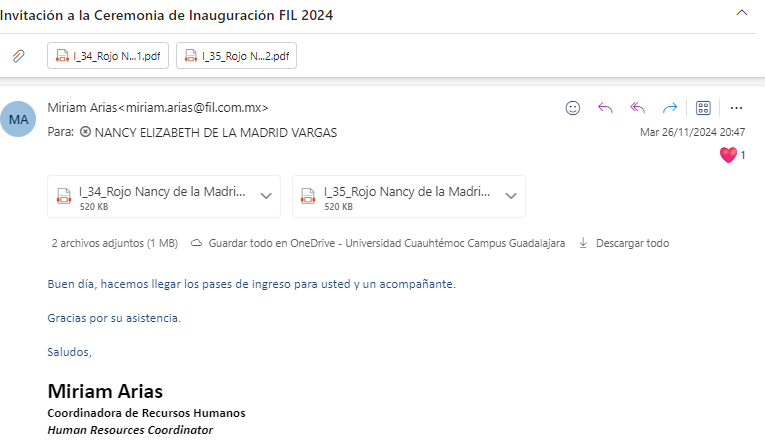Open the I_34_Rojo N...1.pdf attachment chip
765x441 pixels.
coord(108,56)
